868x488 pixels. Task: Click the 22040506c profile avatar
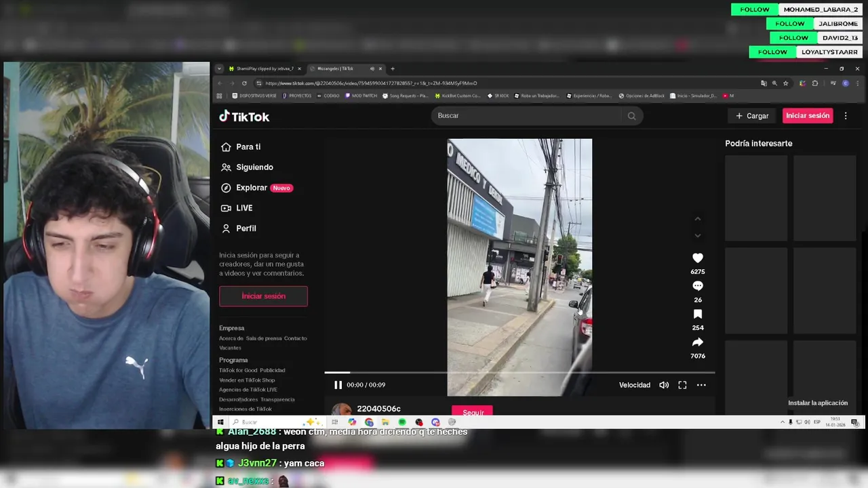pyautogui.click(x=342, y=409)
